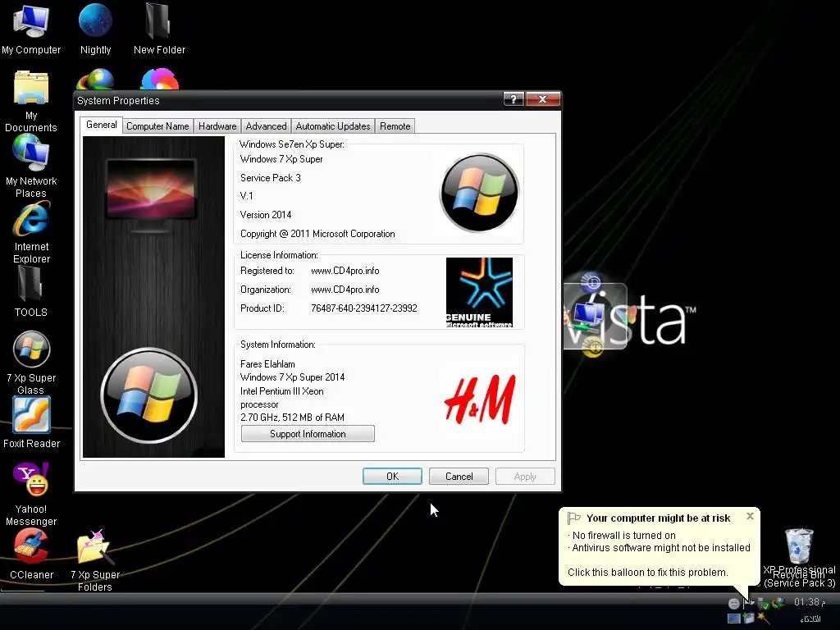Click 'Intel Pentium III Xeon' text

tap(282, 391)
